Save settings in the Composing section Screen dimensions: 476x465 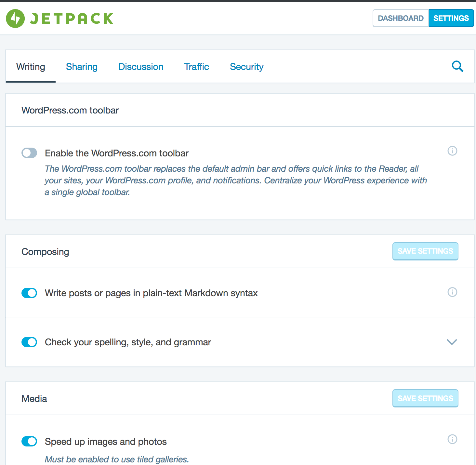(x=425, y=251)
